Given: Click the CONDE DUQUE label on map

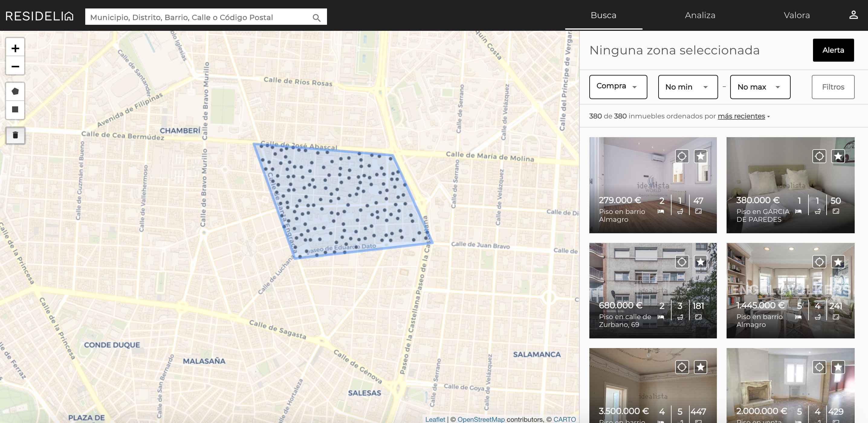Looking at the screenshot, I should point(112,345).
